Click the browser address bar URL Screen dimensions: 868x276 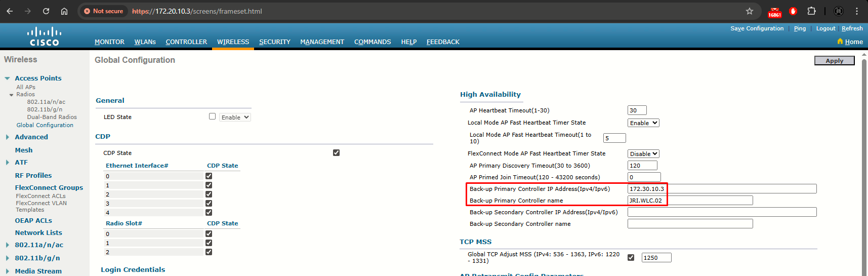197,11
